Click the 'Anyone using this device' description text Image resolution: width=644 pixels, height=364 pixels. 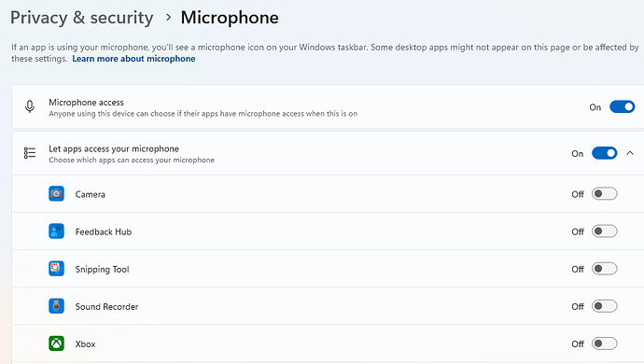203,113
